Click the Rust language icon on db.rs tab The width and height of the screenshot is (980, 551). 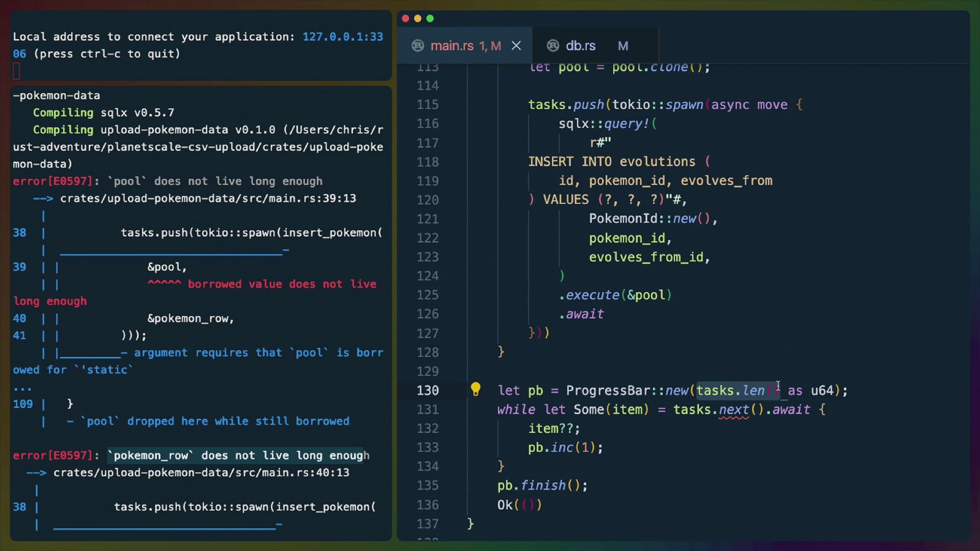click(x=553, y=45)
